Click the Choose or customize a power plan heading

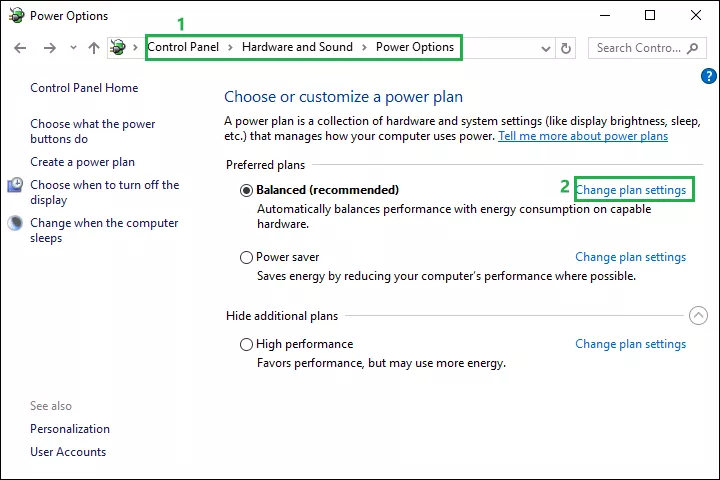pos(343,97)
